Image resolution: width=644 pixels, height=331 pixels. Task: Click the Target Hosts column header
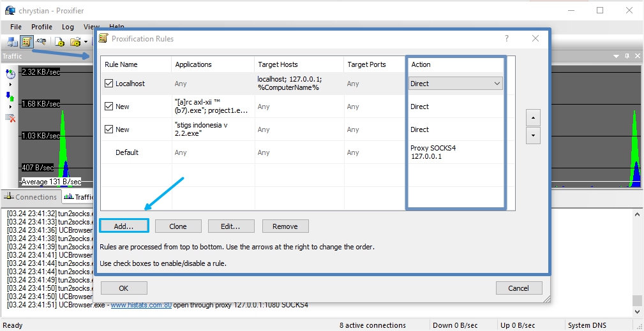click(x=299, y=64)
